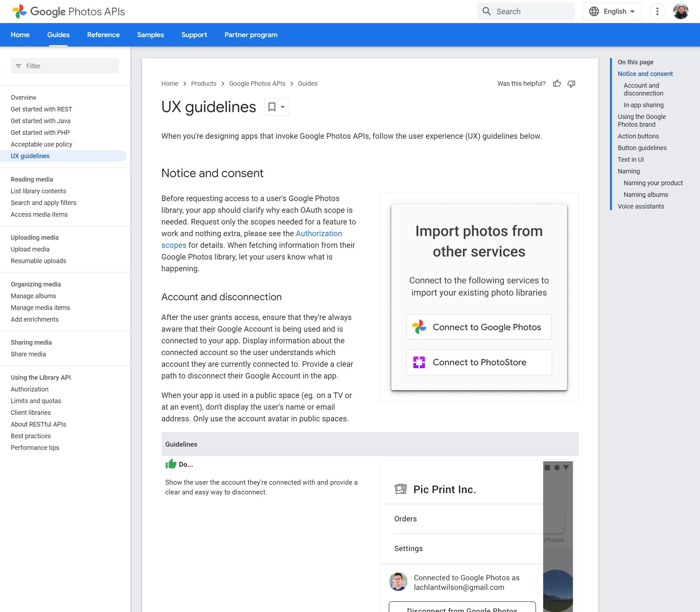Click Home breadcrumb link
Image resolution: width=700 pixels, height=612 pixels.
[170, 83]
